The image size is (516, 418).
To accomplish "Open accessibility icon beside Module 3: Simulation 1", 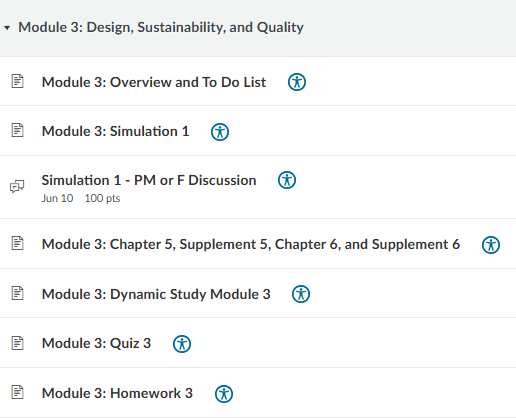I will click(220, 132).
